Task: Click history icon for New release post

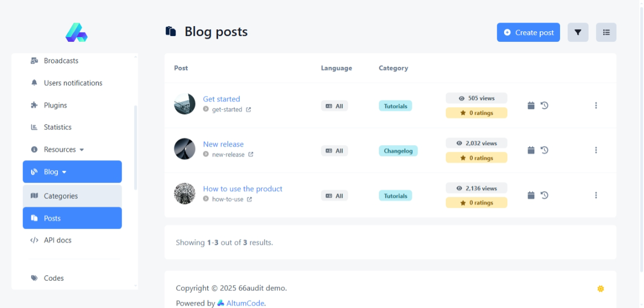Action: coord(544,150)
